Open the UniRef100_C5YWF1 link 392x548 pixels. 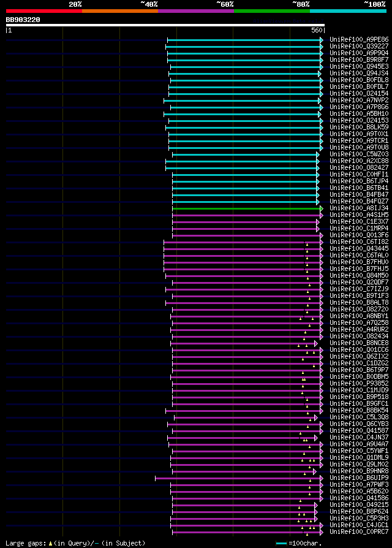[x=359, y=451]
